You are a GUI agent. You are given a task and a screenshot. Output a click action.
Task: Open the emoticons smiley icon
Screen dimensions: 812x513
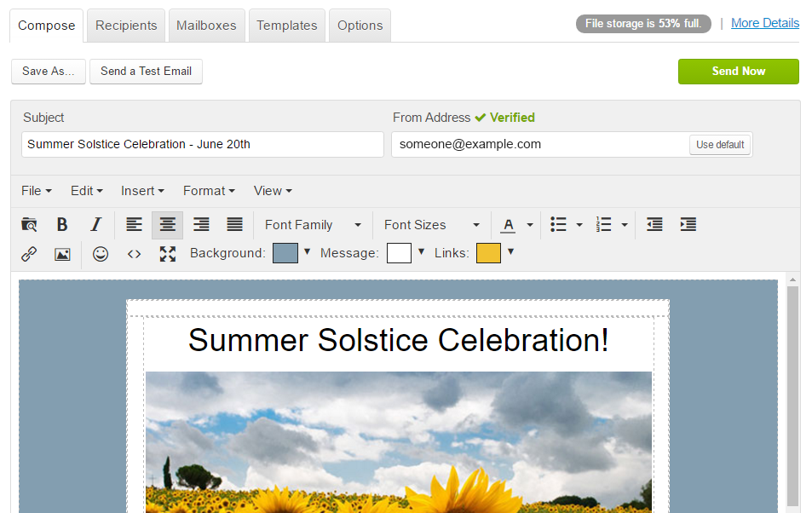101,253
